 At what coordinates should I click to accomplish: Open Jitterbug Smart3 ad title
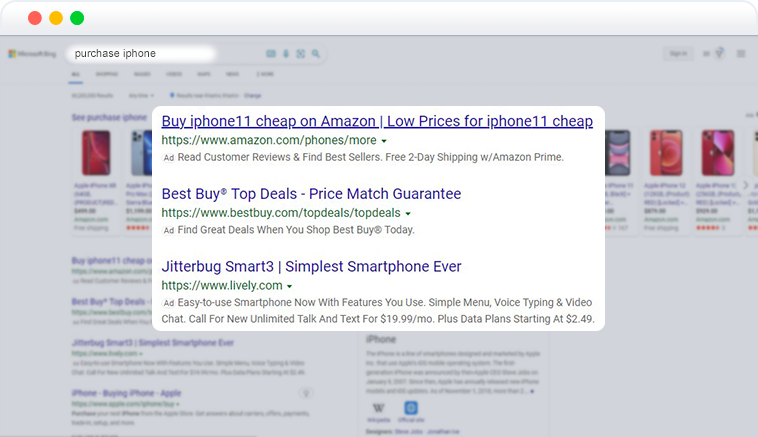pos(311,266)
